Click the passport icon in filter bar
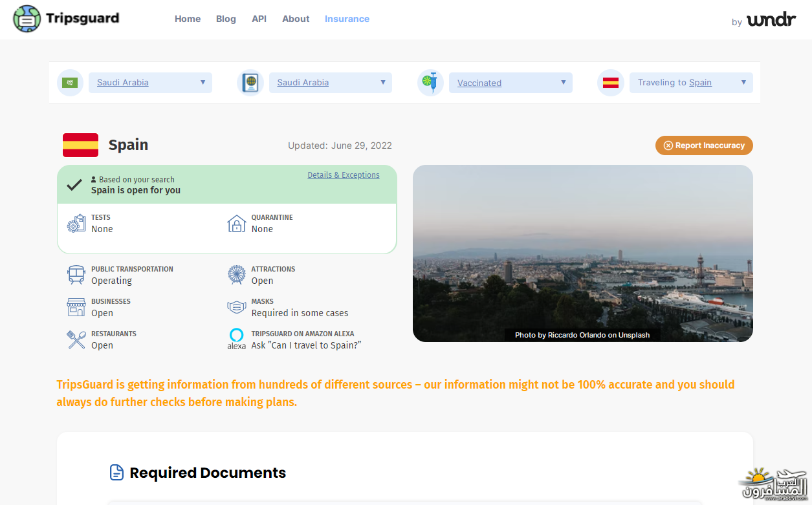Screen dimensions: 812x505 click(250, 83)
